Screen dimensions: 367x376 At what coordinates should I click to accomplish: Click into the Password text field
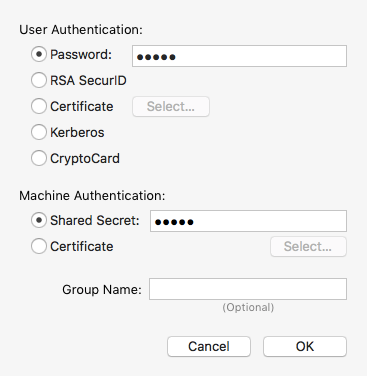[239, 56]
